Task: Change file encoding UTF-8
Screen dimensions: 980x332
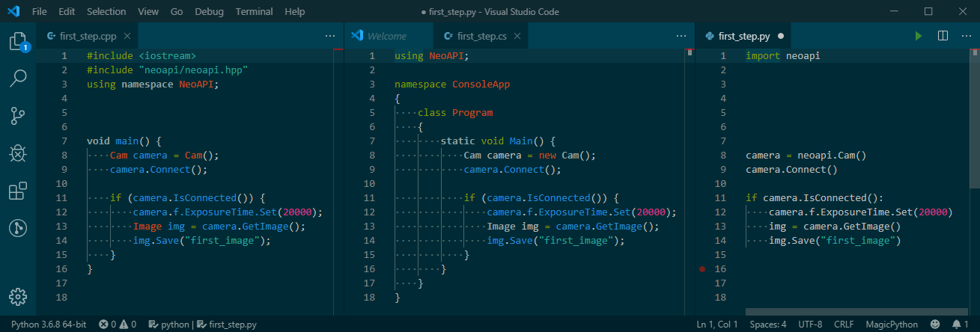Action: click(x=810, y=325)
